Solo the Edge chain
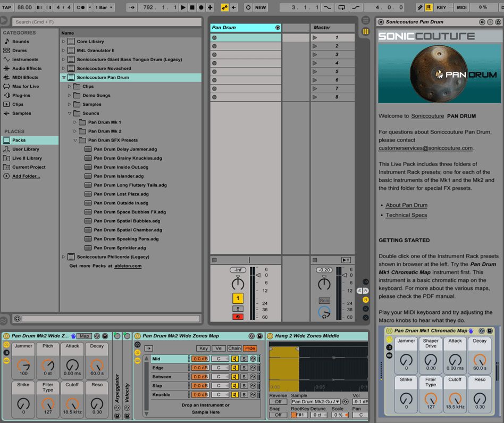Screen dimensions: 504x423 tap(244, 368)
